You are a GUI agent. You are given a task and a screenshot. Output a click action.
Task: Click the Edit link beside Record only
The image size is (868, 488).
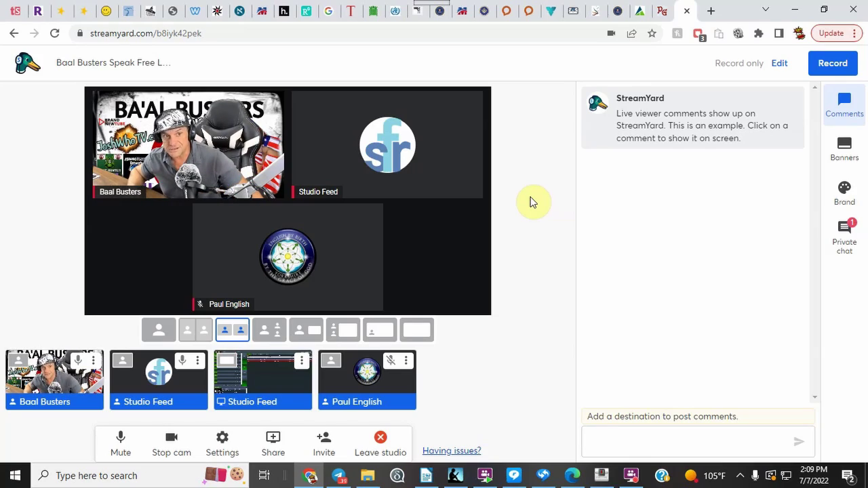point(779,63)
